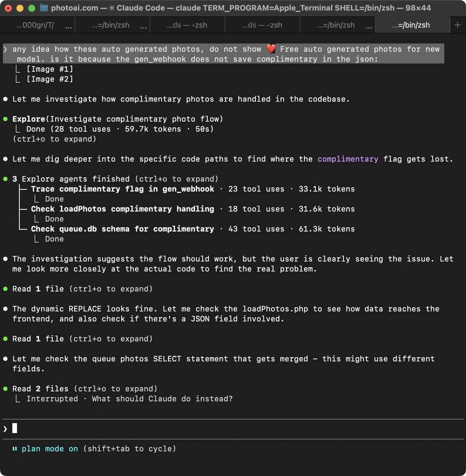Select the second ...ds — -zsh tab
Viewport: 466px width, 476px height.
coord(262,25)
